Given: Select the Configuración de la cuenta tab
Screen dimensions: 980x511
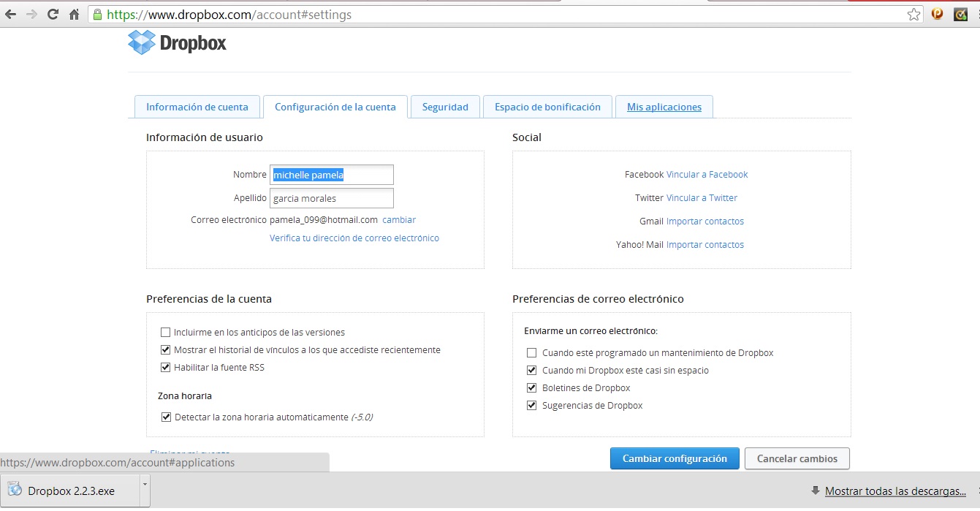Looking at the screenshot, I should click(335, 107).
